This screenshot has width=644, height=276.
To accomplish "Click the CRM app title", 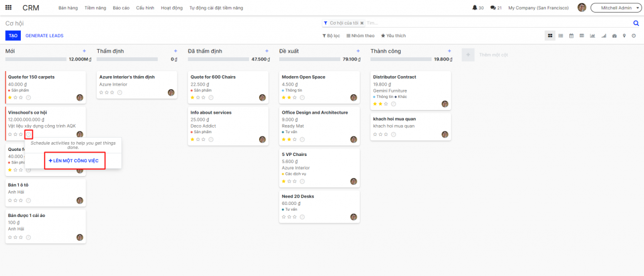I will coord(31,8).
